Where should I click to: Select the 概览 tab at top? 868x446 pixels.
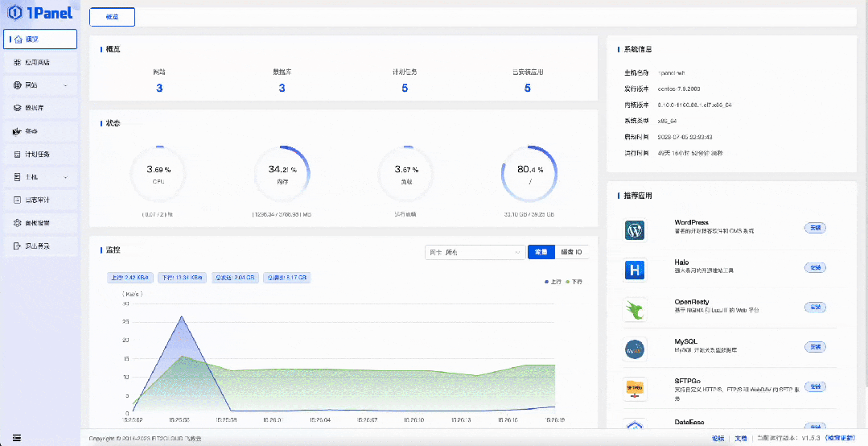112,17
